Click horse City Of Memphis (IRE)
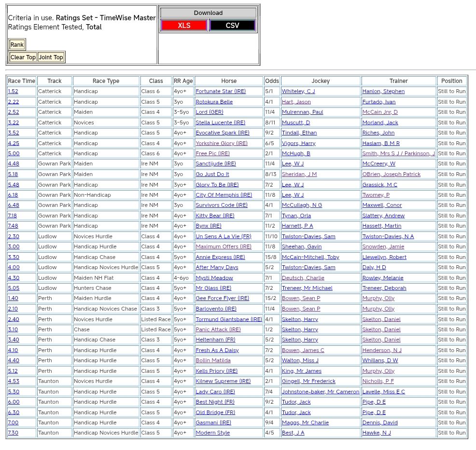 (x=224, y=195)
